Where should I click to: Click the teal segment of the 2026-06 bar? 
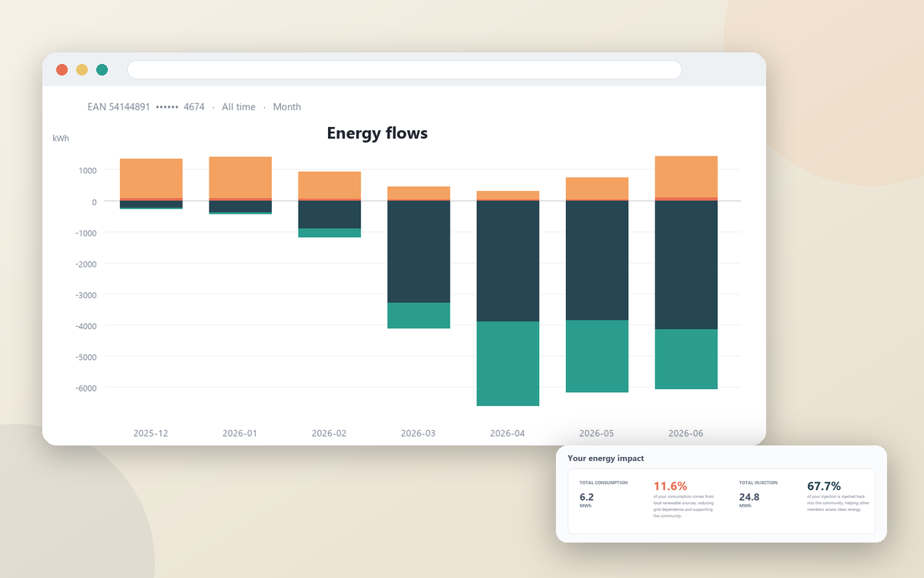click(x=686, y=359)
